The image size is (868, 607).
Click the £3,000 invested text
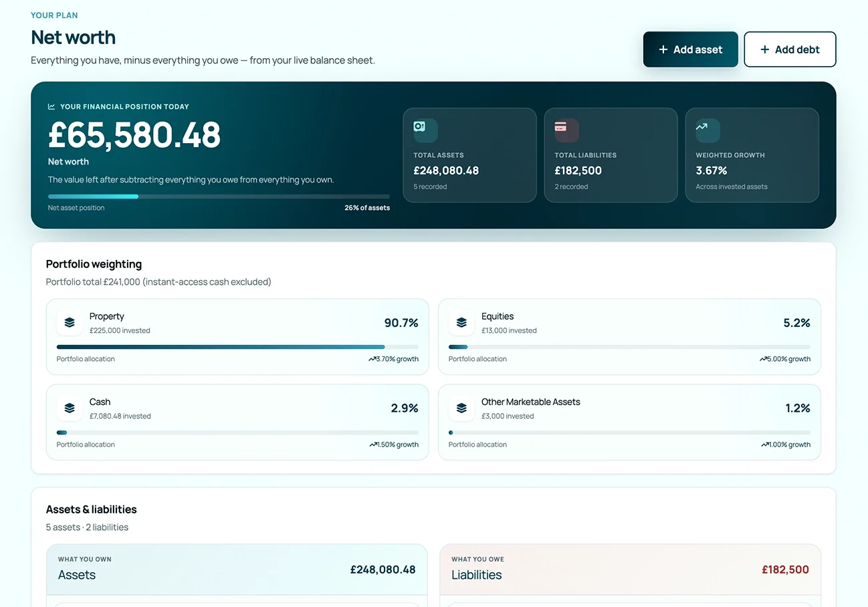pyautogui.click(x=508, y=416)
